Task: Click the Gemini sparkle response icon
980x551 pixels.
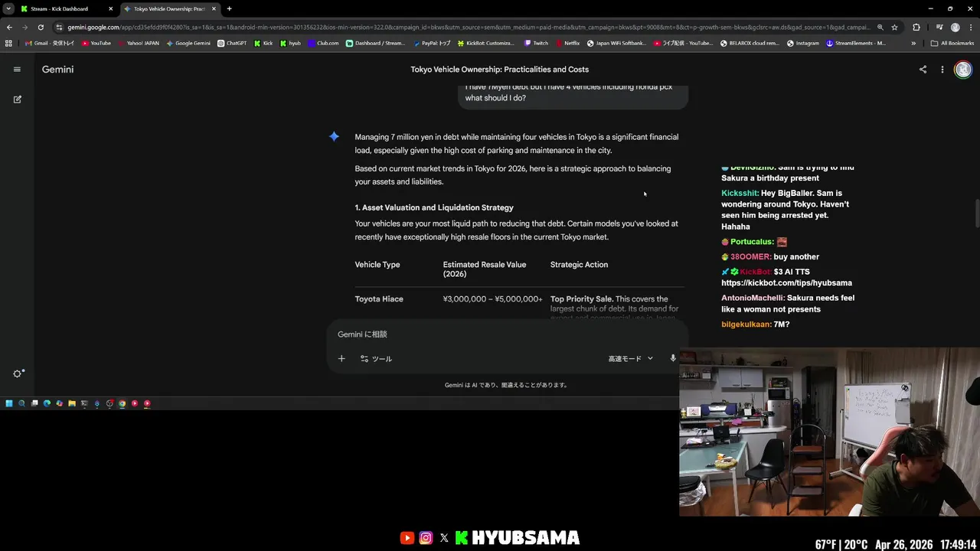Action: tap(334, 137)
